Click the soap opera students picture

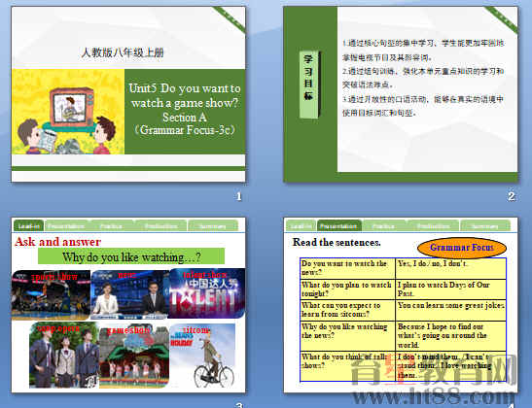point(64,356)
